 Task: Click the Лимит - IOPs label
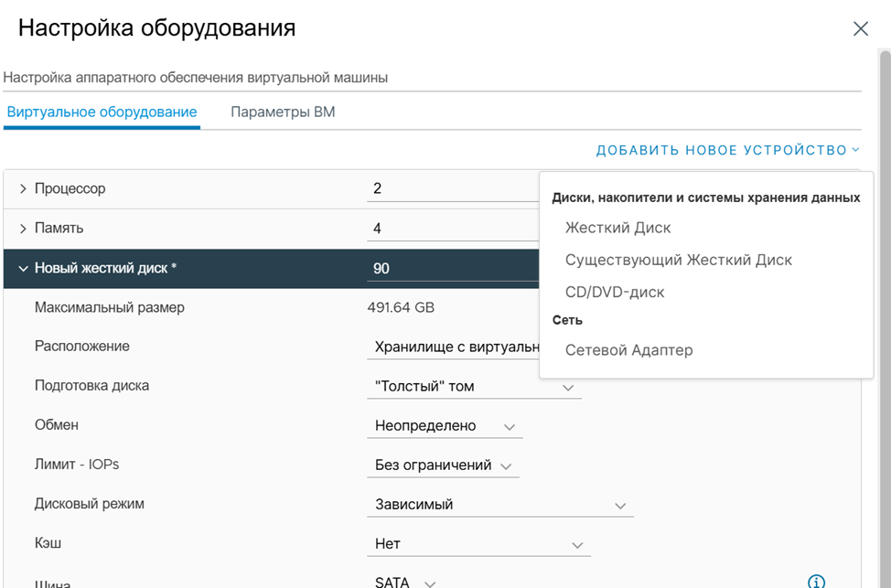coord(77,465)
